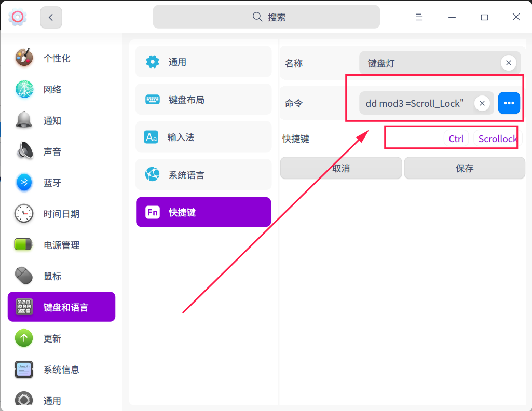The width and height of the screenshot is (532, 411).
Task: Open the 时间日期 settings section
Action: pyautogui.click(x=61, y=214)
